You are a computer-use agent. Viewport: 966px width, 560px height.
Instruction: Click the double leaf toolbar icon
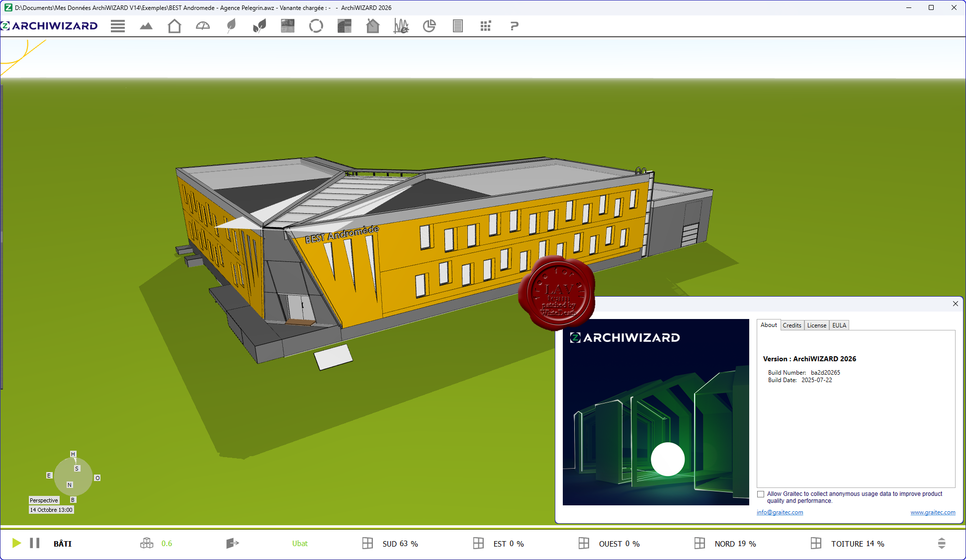[260, 26]
